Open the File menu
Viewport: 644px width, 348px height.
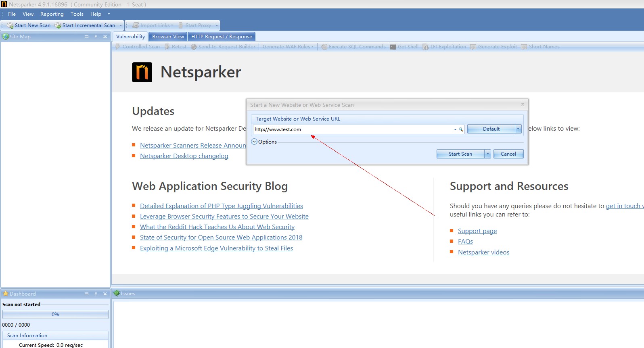12,14
